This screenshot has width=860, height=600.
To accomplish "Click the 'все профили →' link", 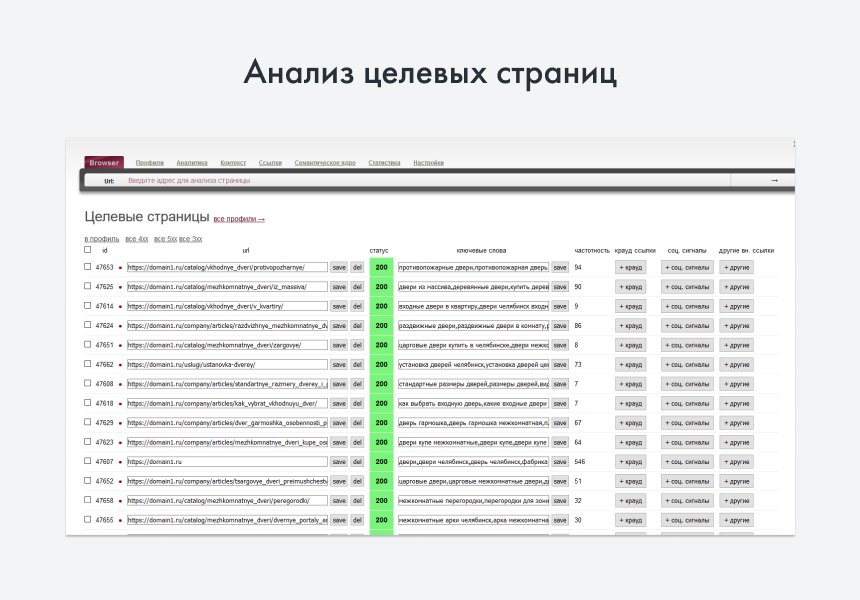I will click(239, 219).
